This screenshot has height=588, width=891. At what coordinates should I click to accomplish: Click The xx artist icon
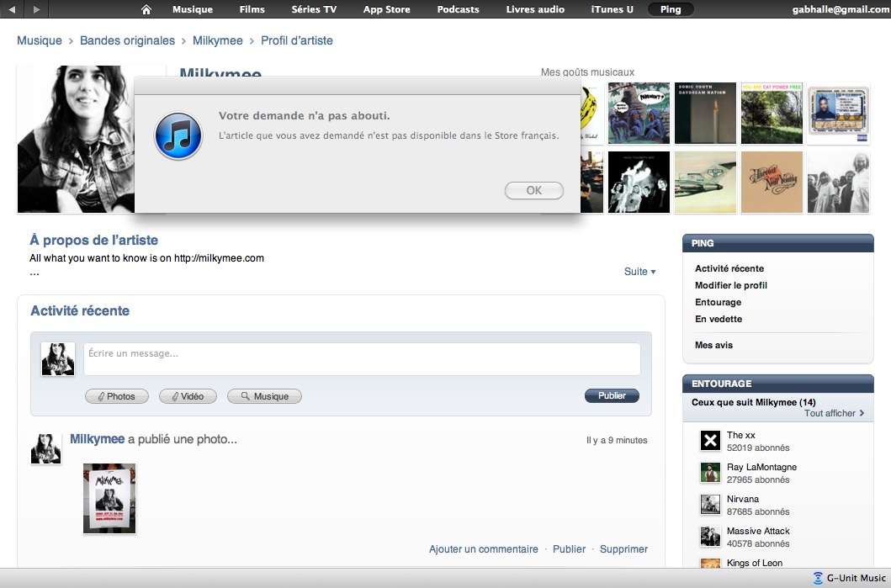[711, 441]
